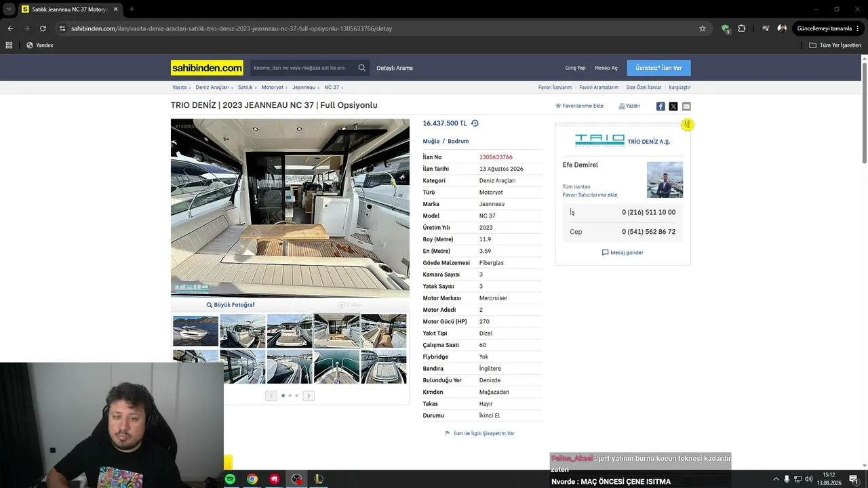Share the listing by email icon

pos(686,106)
